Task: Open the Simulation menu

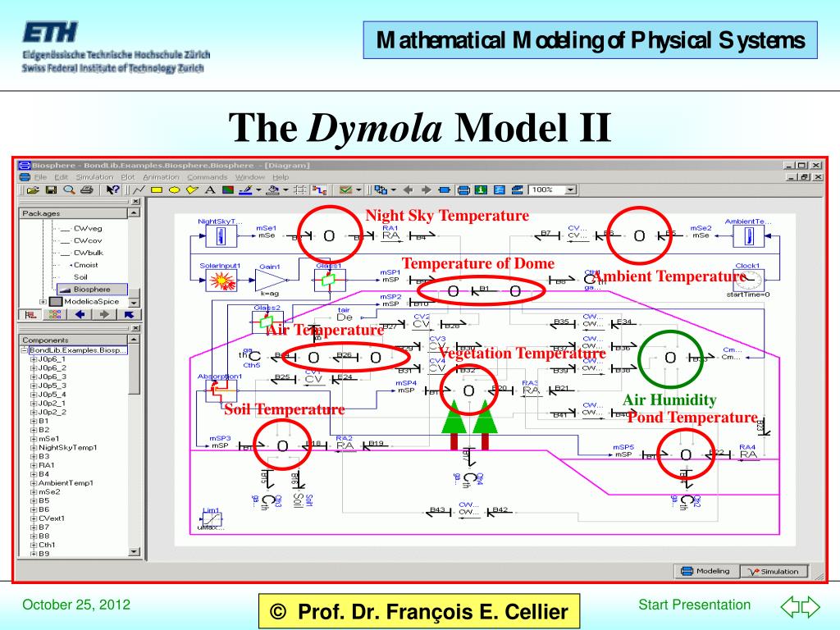Action: tap(94, 177)
